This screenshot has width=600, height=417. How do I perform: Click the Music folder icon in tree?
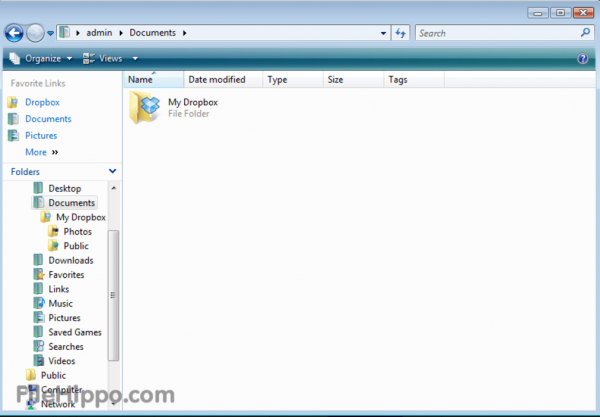coord(39,303)
